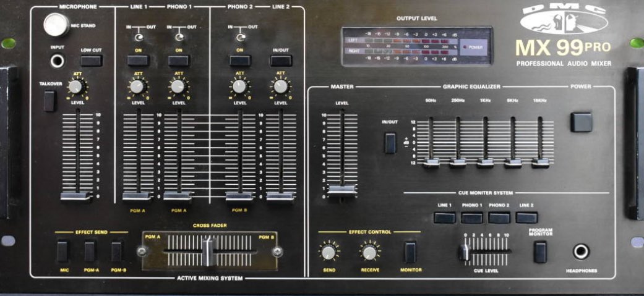Click the CUE MONITER SYSTEM heading
The height and width of the screenshot is (296, 644).
(x=486, y=193)
